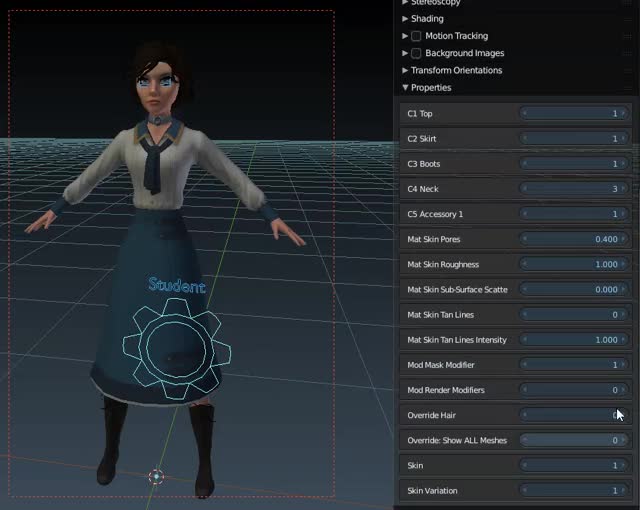Decrease C1 Top with left arrow
The width and height of the screenshot is (640, 510).
525,113
